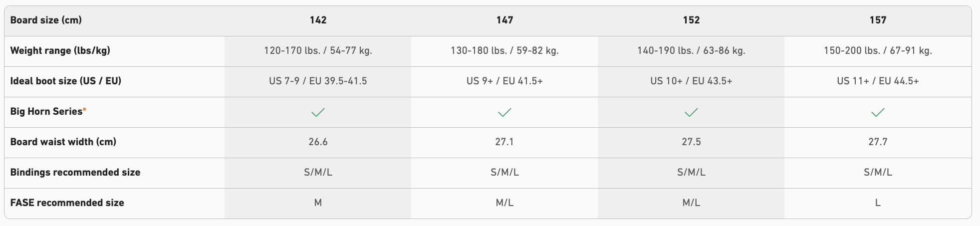Click the Bindings recommended size row label
The image size is (980, 226).
(75, 173)
